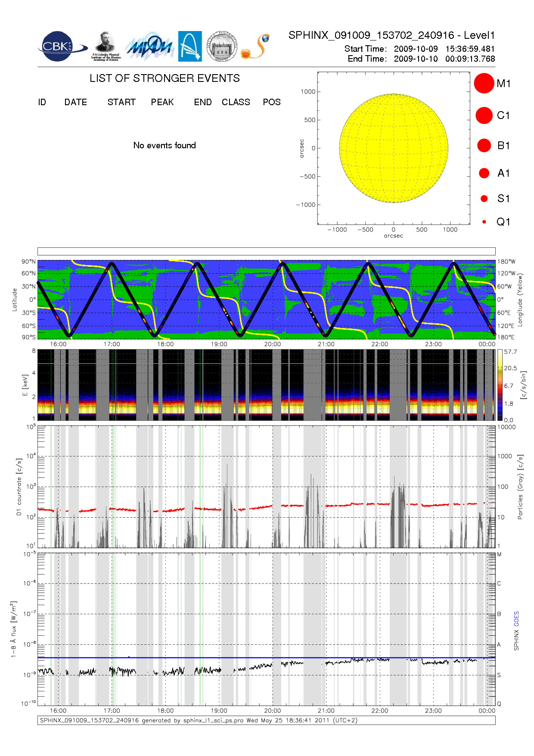Select the red A1 legend circle
The image size is (534, 756).
[x=484, y=173]
